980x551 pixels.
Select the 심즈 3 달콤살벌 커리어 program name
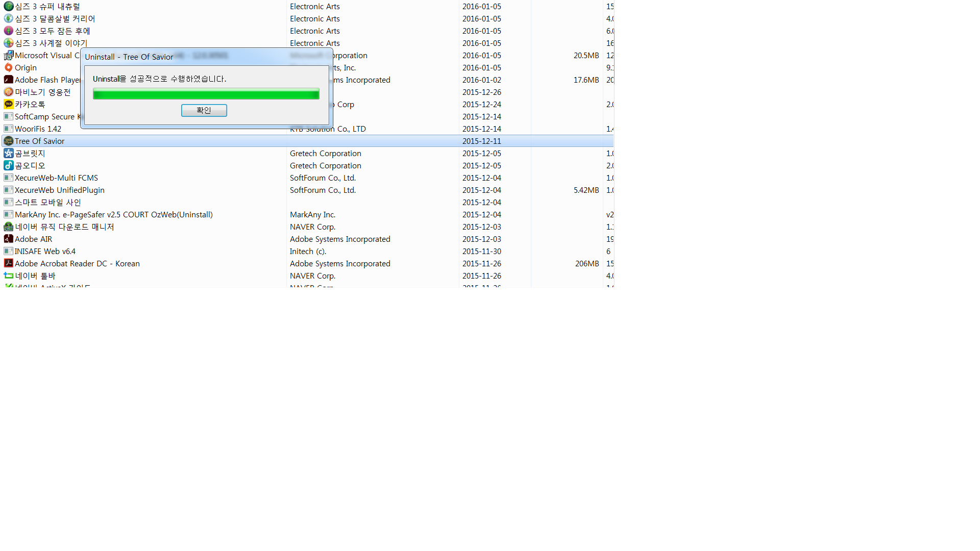(55, 19)
